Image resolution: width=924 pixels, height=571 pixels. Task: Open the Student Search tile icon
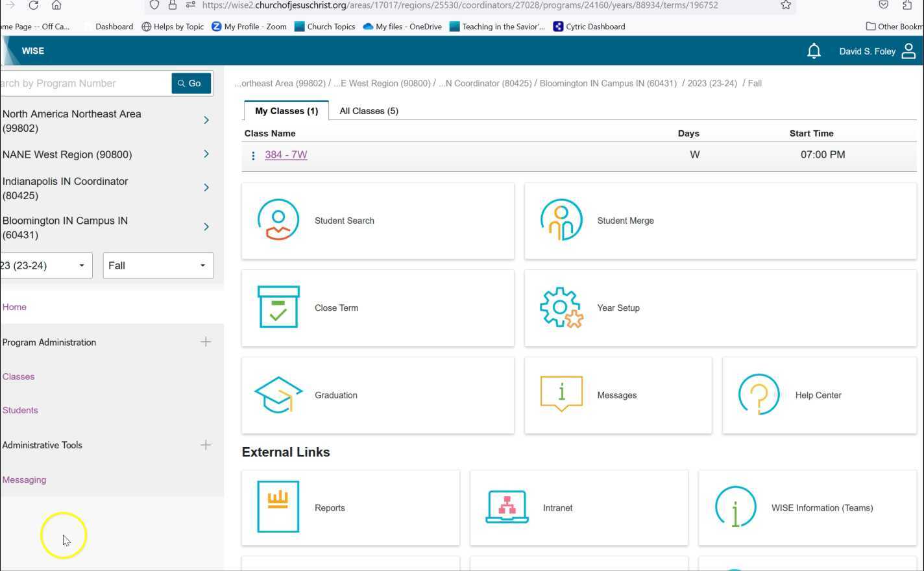(278, 220)
